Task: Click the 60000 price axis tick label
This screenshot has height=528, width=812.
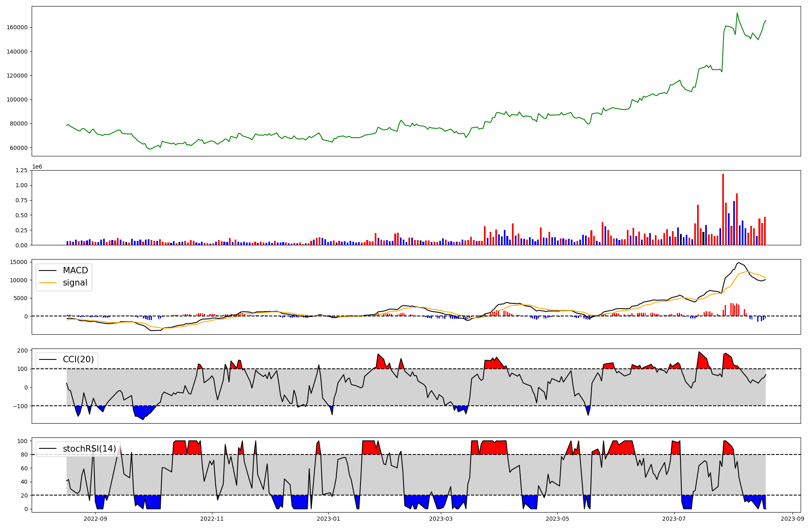Action: (x=19, y=148)
